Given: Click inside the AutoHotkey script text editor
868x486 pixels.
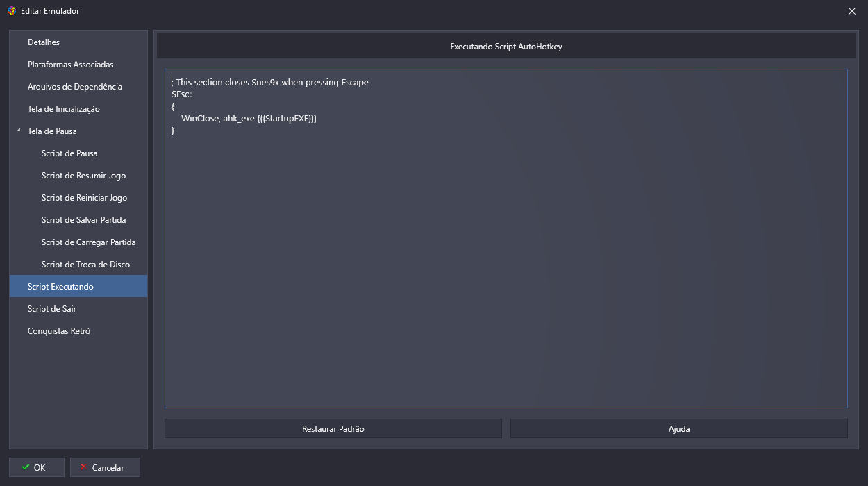Looking at the screenshot, I should pos(506,264).
